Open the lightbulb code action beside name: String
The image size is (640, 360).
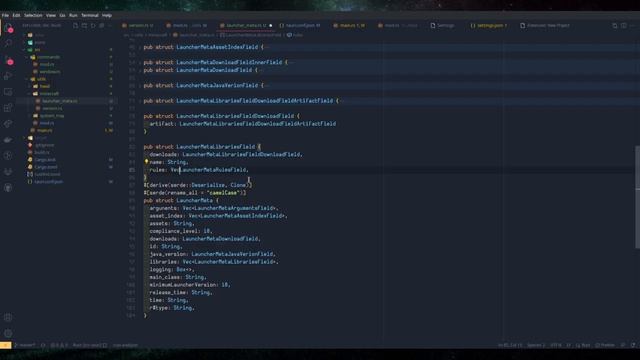(146, 162)
